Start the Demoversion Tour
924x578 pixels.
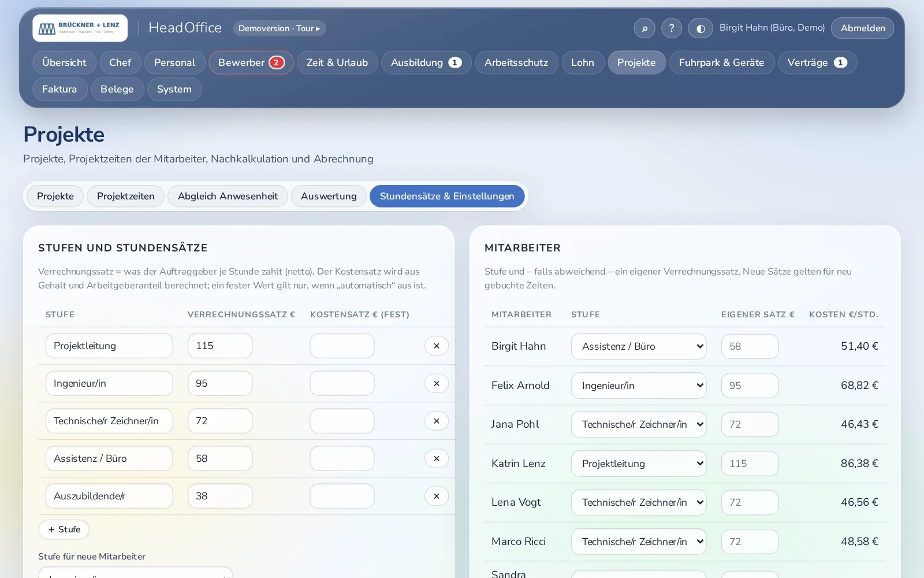click(x=280, y=28)
